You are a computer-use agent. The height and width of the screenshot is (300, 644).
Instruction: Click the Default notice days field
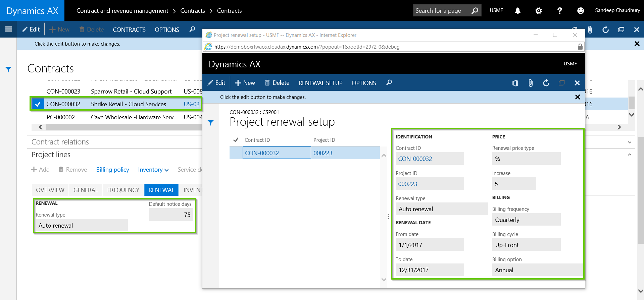coord(171,215)
